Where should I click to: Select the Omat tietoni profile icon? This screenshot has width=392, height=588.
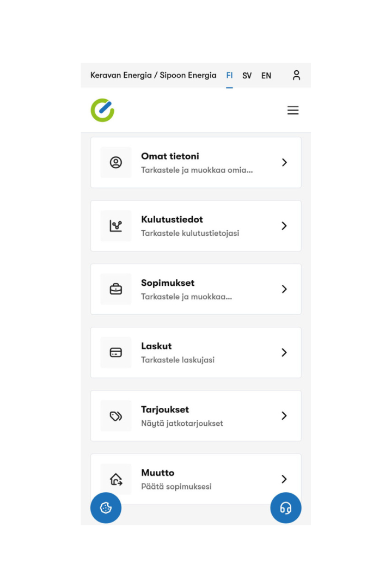(x=115, y=162)
